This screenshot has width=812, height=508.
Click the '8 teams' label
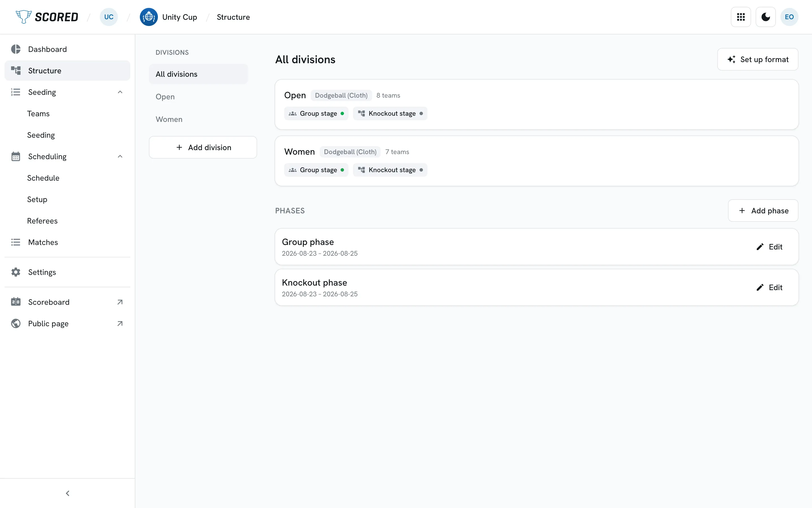(x=388, y=95)
